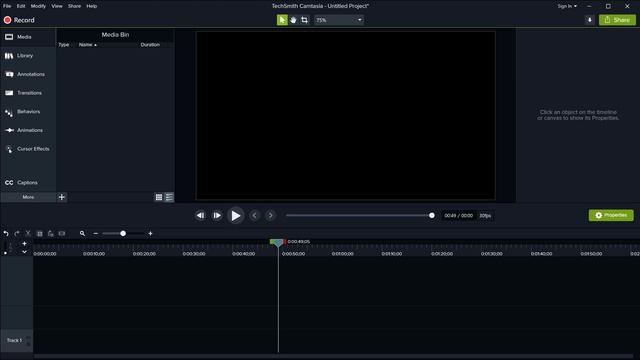Open the Transitions panel

click(x=28, y=93)
